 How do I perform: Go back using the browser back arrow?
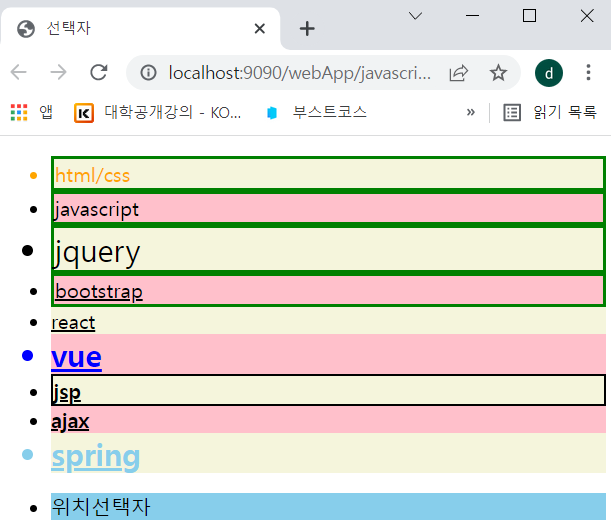[x=18, y=73]
